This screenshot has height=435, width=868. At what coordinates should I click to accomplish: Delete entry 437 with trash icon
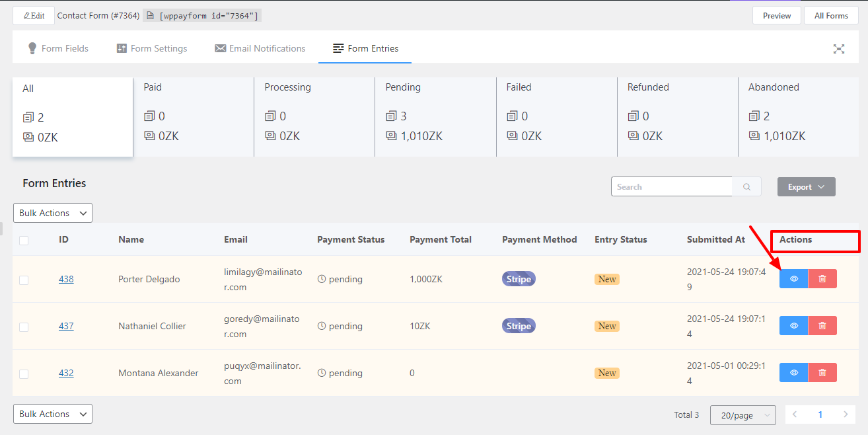[822, 326]
